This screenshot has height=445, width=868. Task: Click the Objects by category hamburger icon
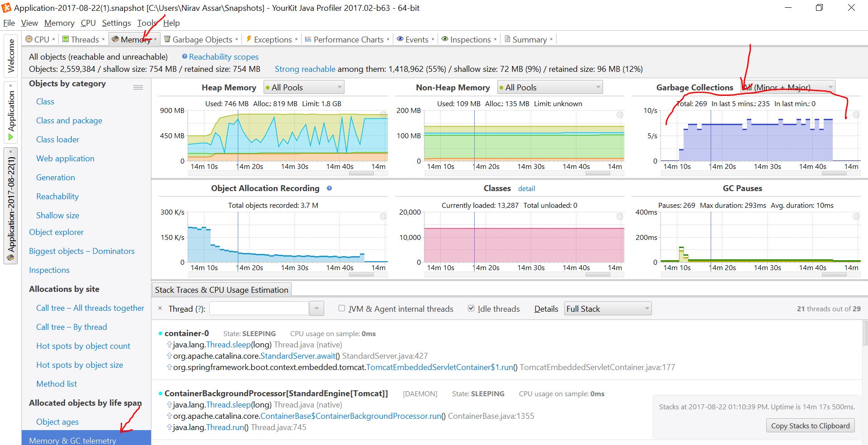click(138, 87)
